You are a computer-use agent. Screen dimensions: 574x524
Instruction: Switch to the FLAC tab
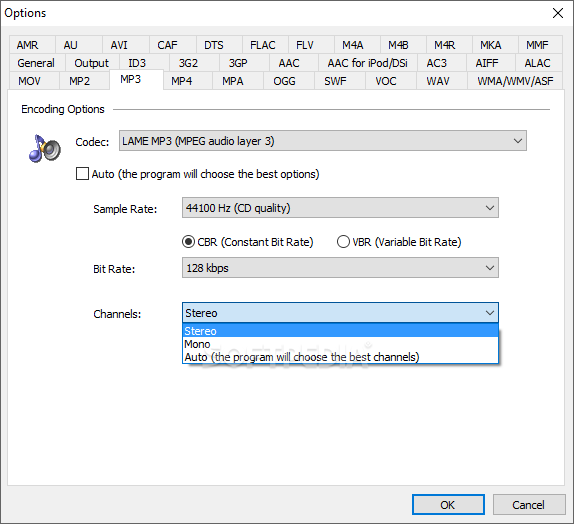pos(265,45)
